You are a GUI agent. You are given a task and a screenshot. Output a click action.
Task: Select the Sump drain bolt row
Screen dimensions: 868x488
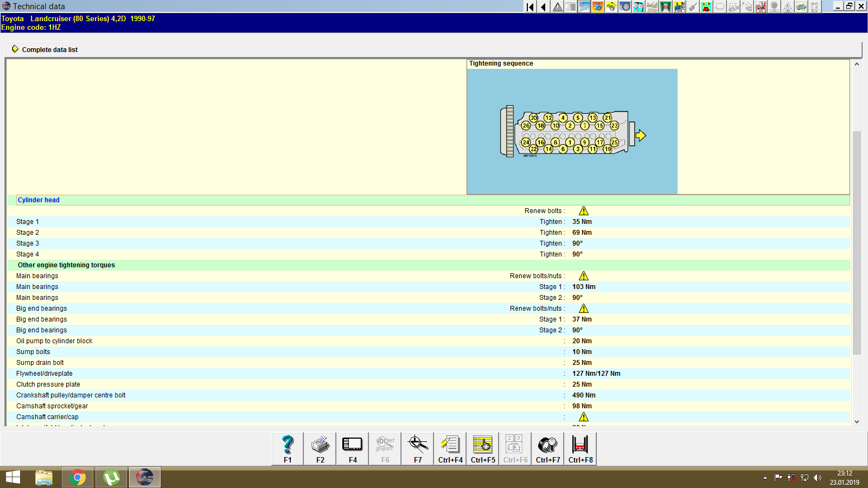coord(429,363)
